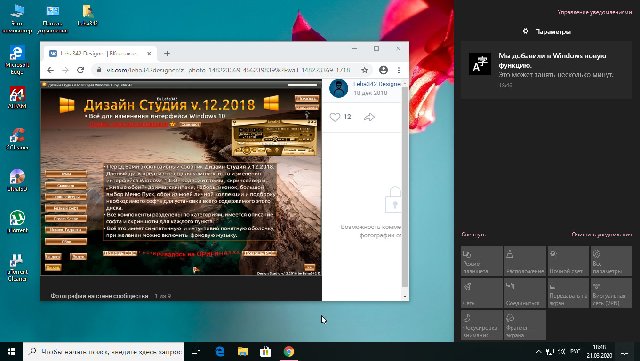
Task: View site security padlock info
Action: (x=98, y=70)
